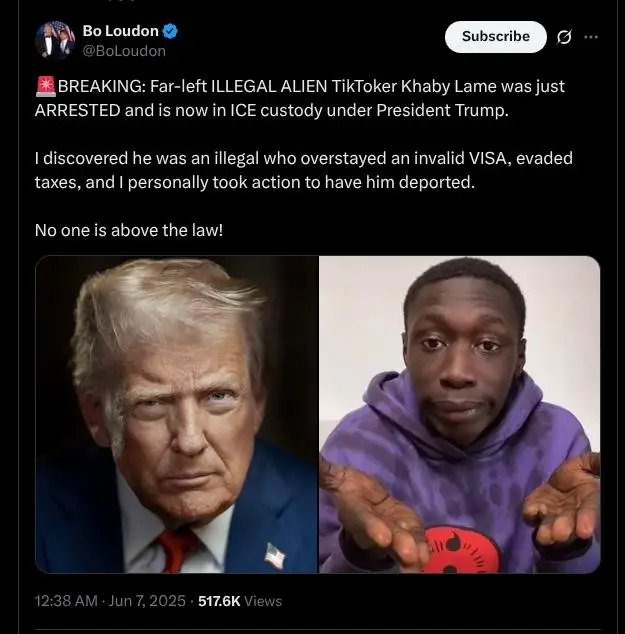Click the 12:38 AM timestamp
Image resolution: width=625 pixels, height=634 pixels.
(66, 601)
